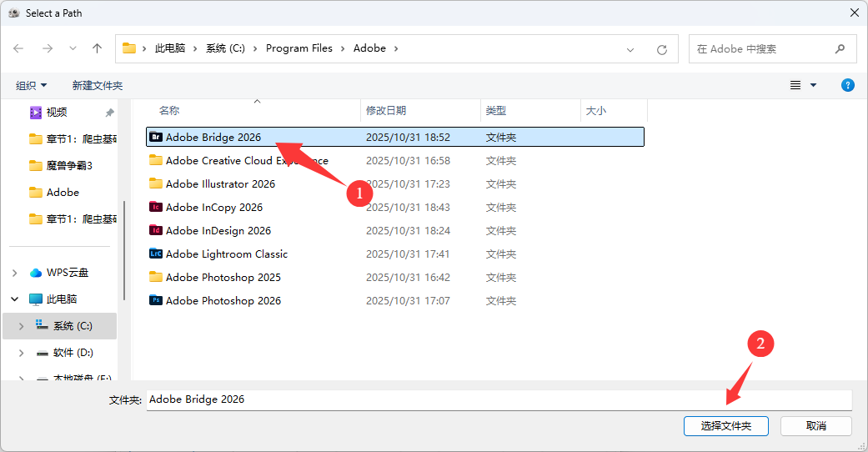Open recent locations dropdown chevron
868x452 pixels.
[x=73, y=48]
